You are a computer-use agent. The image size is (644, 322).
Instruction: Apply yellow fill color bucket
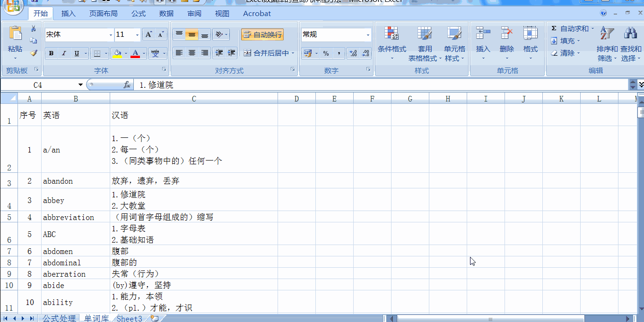tap(117, 53)
